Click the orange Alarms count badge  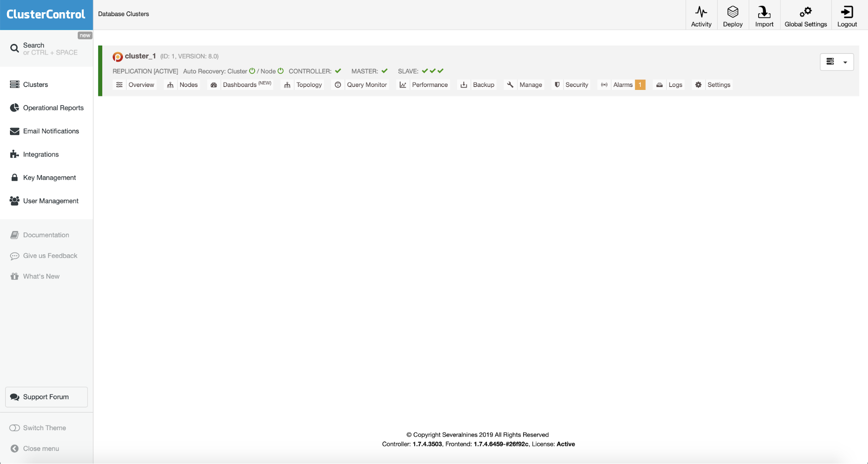tap(640, 85)
